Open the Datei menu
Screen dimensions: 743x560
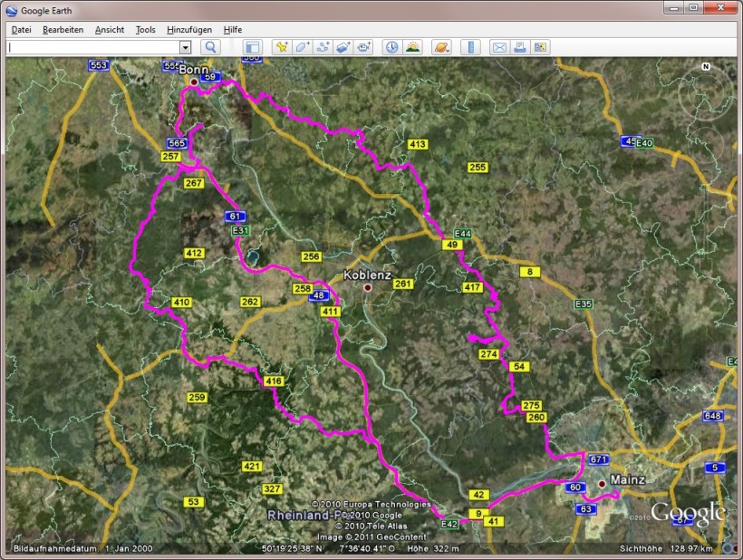(21, 30)
